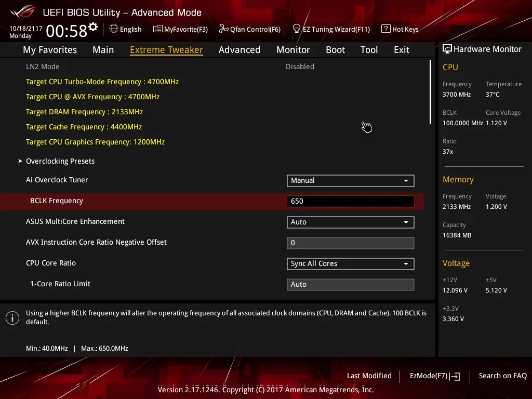532x399 pixels.
Task: Click the ASUS MultiCore Enhancement label
Action: (75, 221)
